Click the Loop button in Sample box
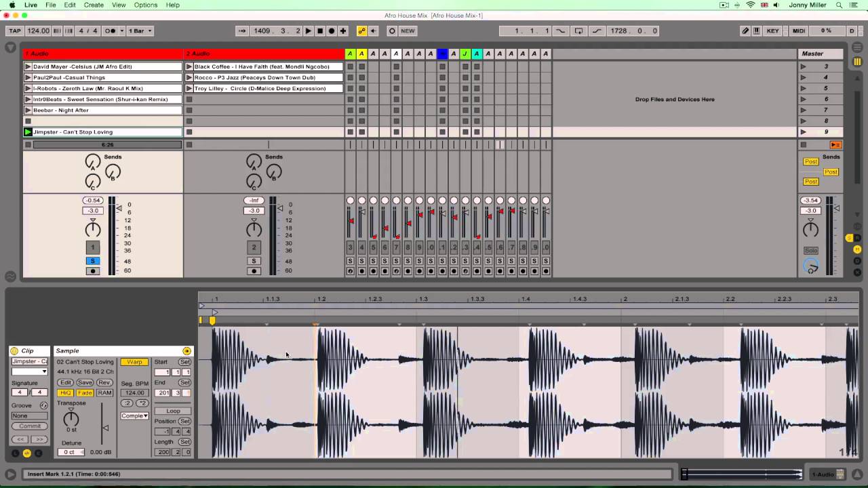868x488 pixels. pos(173,411)
